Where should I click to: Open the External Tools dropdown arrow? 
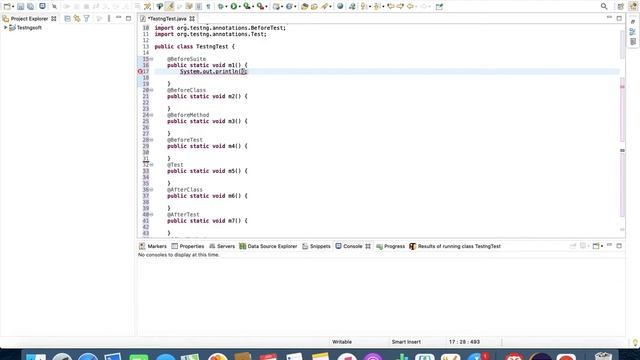[266, 7]
